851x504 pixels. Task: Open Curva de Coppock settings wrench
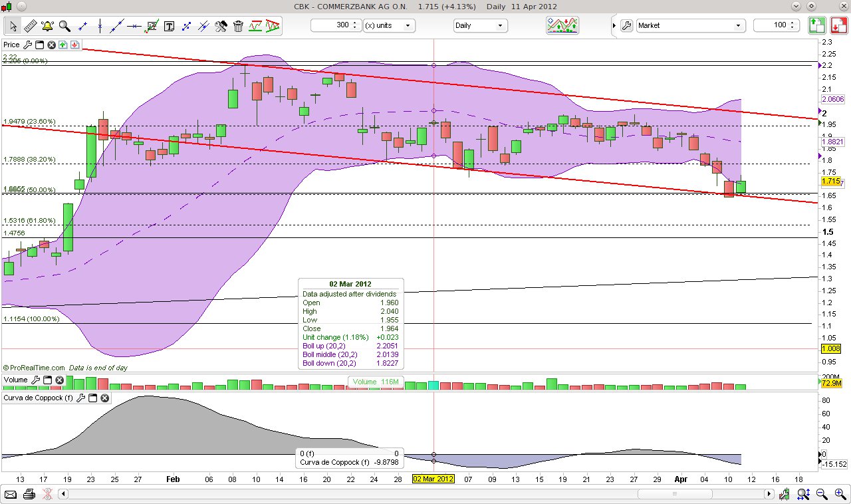[81, 398]
